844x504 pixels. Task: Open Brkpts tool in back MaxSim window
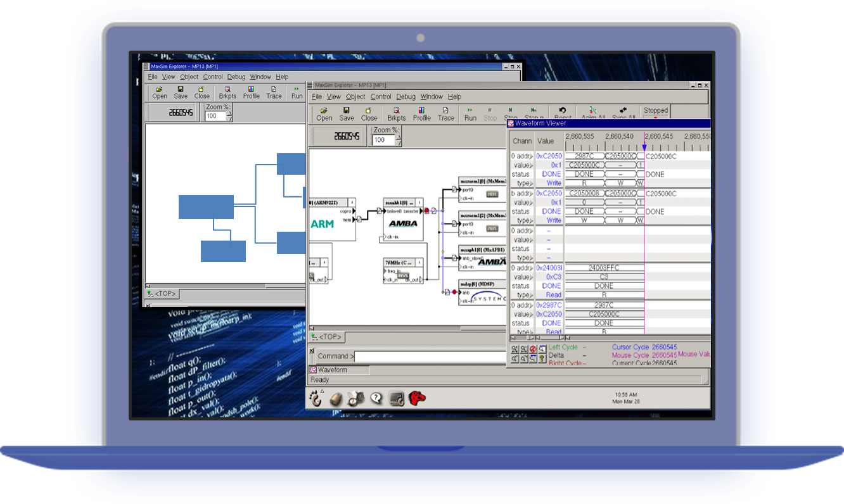(227, 92)
